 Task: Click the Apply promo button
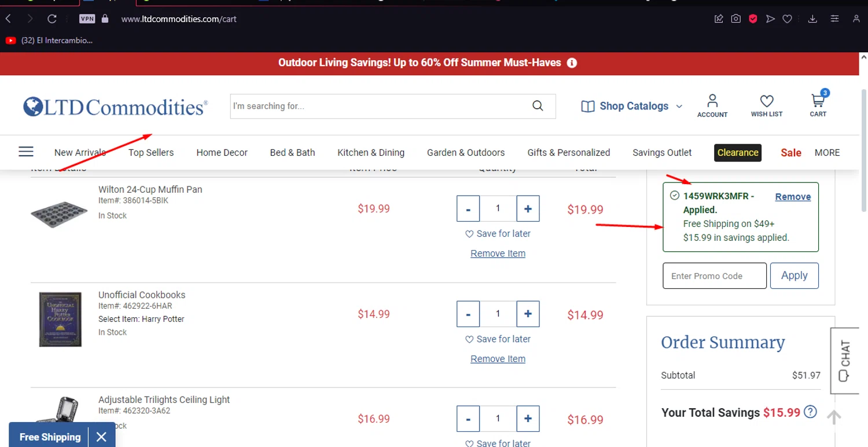click(794, 276)
